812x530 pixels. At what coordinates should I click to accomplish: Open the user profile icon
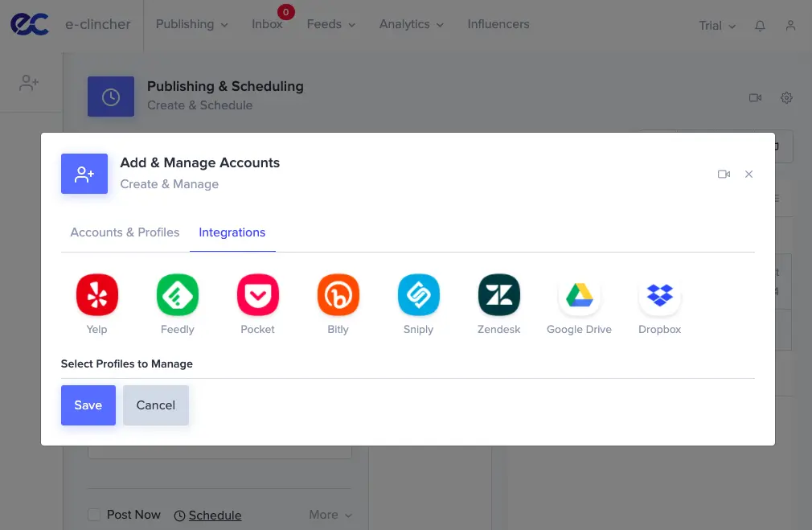pyautogui.click(x=790, y=26)
